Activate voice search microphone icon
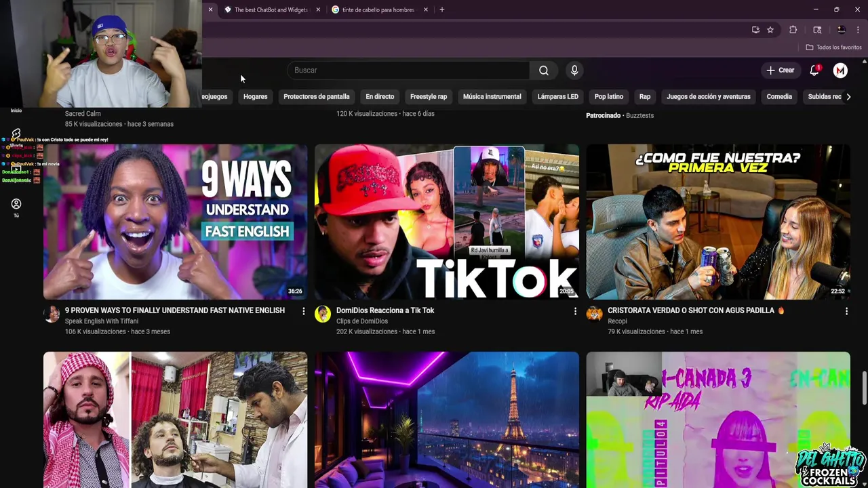This screenshot has width=868, height=488. pos(574,70)
